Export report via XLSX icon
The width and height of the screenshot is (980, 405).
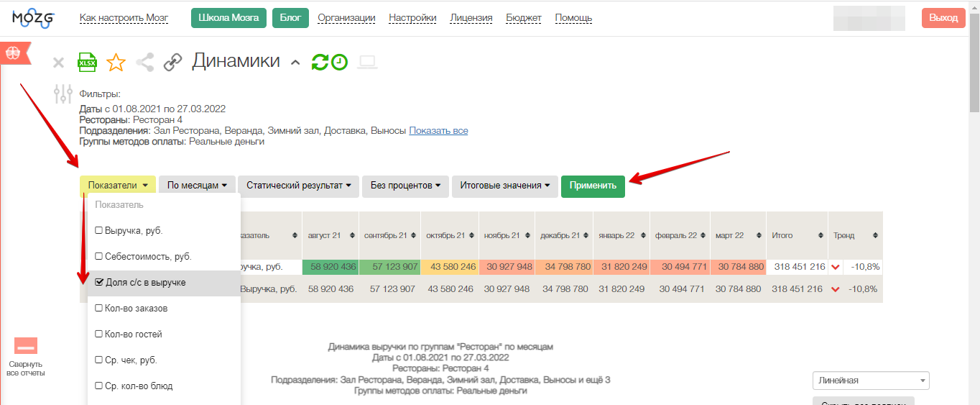pos(87,63)
